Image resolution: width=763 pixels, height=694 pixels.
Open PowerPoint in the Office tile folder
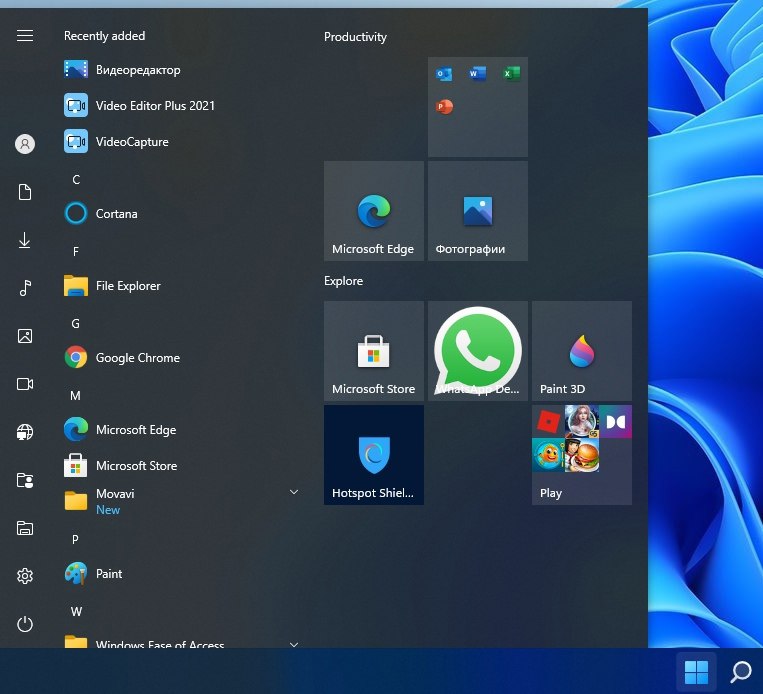(x=444, y=107)
